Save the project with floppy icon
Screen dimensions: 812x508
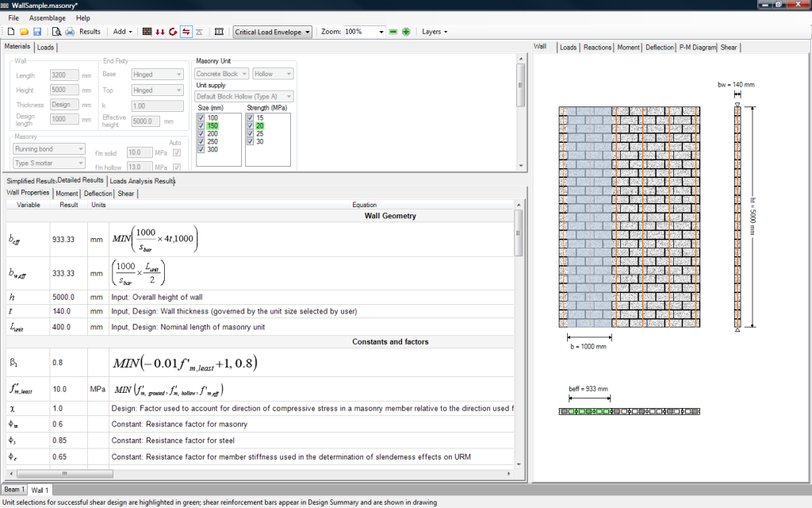[36, 32]
